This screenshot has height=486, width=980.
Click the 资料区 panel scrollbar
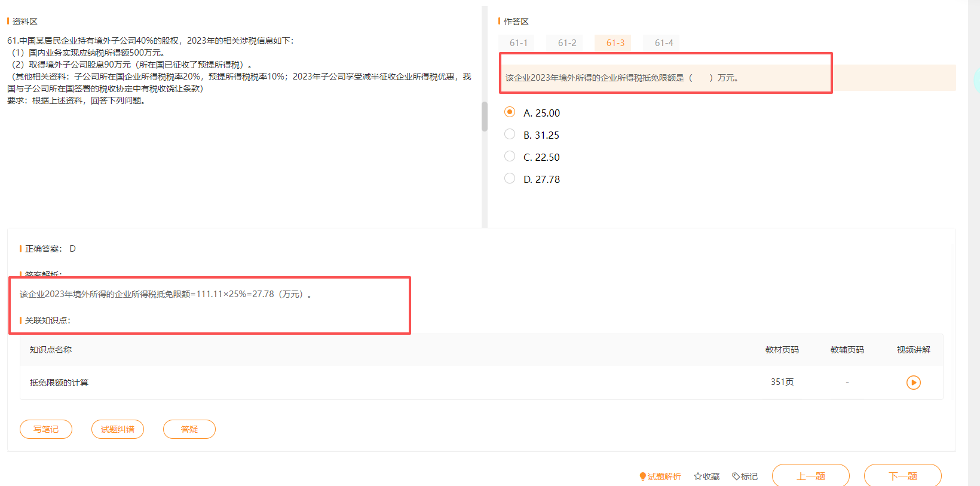(485, 117)
